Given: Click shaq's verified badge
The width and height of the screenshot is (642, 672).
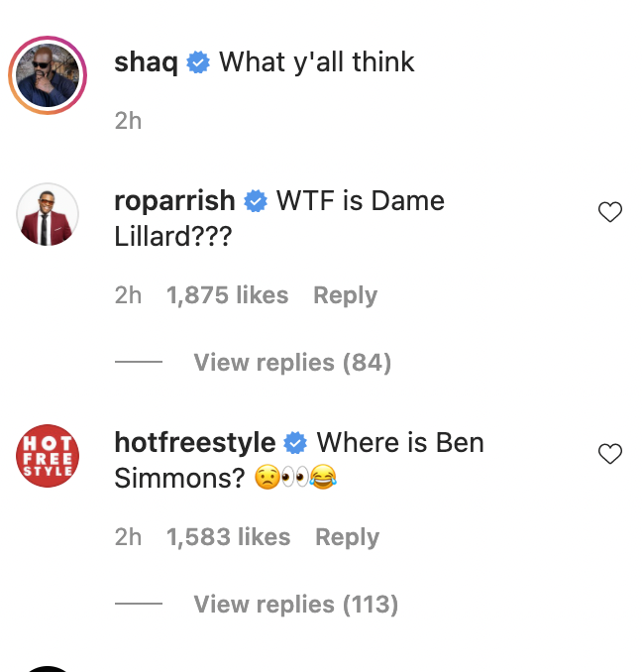Looking at the screenshot, I should click(x=198, y=63).
